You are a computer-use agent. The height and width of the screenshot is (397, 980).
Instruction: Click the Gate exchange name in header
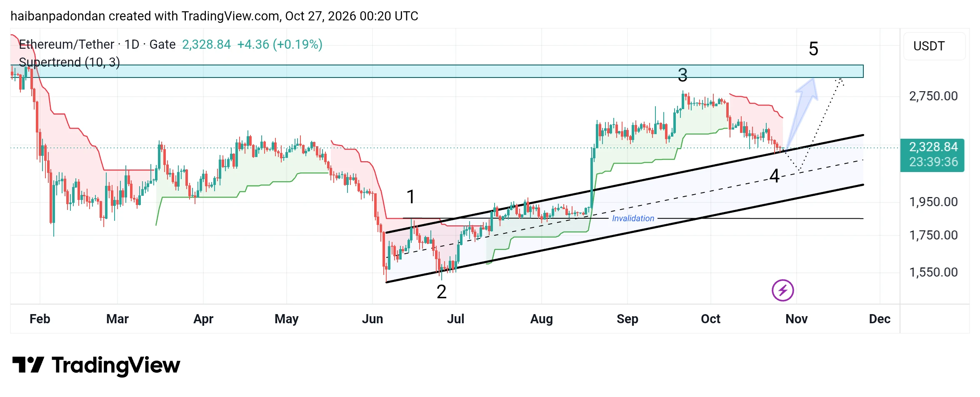tap(162, 44)
